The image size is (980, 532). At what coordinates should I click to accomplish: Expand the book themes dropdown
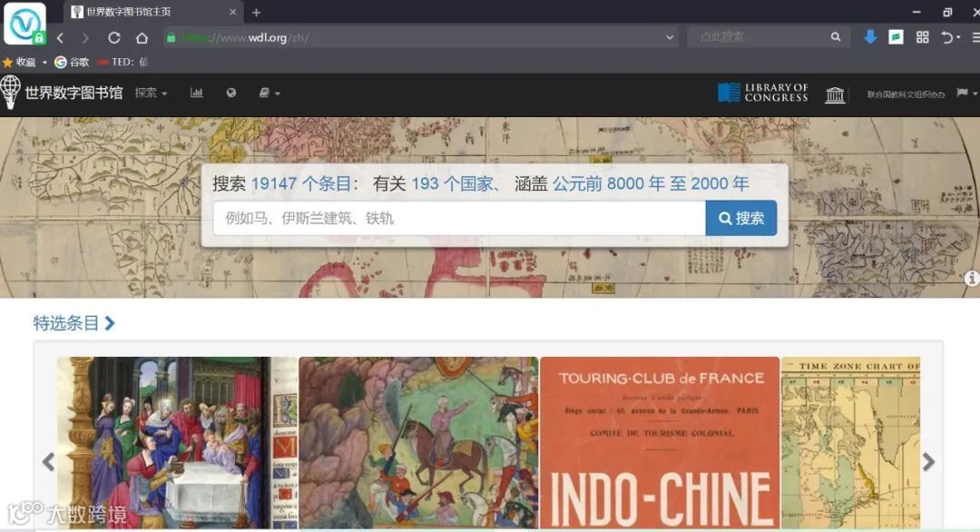[269, 93]
